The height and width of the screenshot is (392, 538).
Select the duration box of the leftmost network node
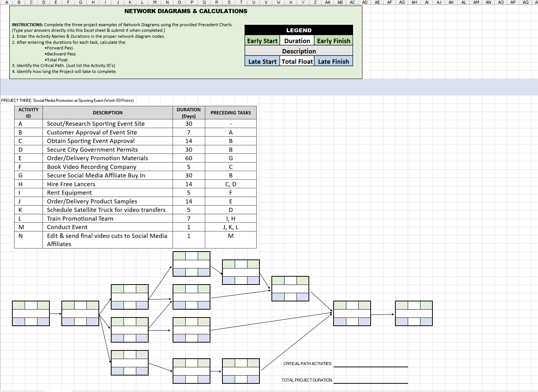31,305
